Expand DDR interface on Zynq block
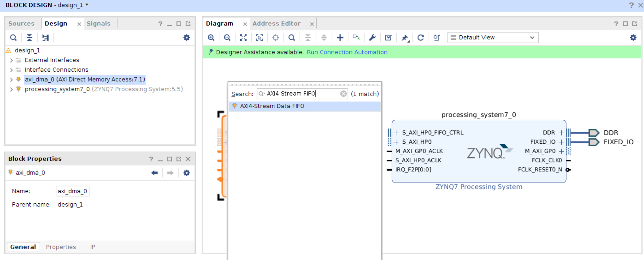Viewport: 644px width, 260px height. (x=561, y=133)
